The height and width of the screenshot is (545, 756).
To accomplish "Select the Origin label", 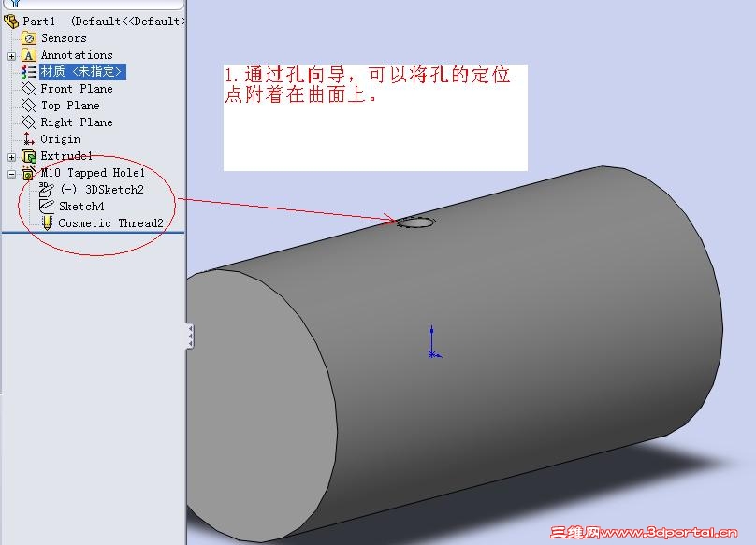I will pos(60,139).
